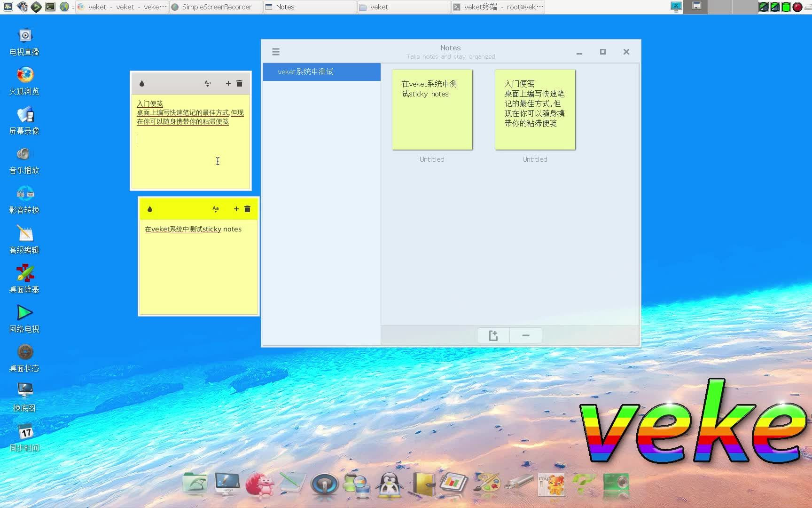The image size is (812, 508).
Task: Switch to SimpleScreenRecorder taskbar window
Action: point(216,7)
